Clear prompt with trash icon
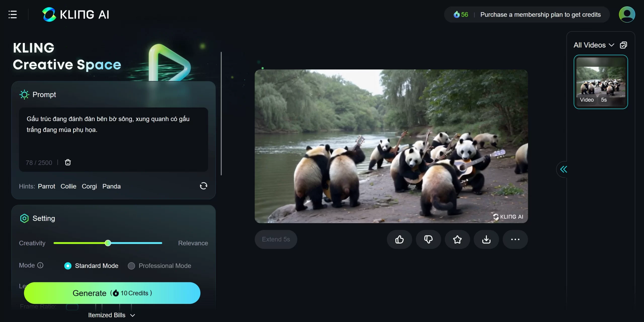 point(68,162)
